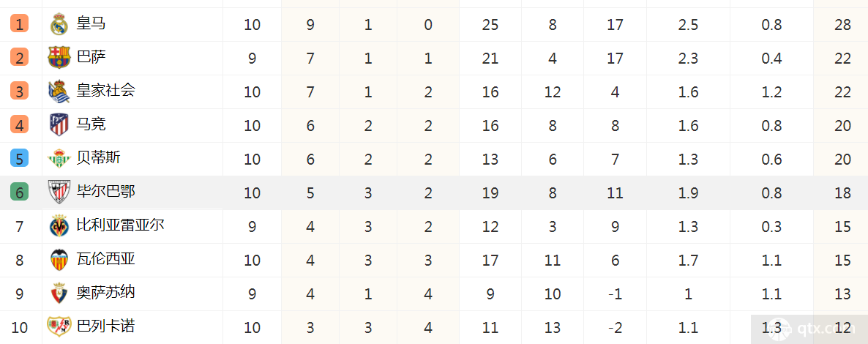The image size is (868, 344).
Task: Select the Villarreal yellow crest icon
Action: click(x=59, y=226)
